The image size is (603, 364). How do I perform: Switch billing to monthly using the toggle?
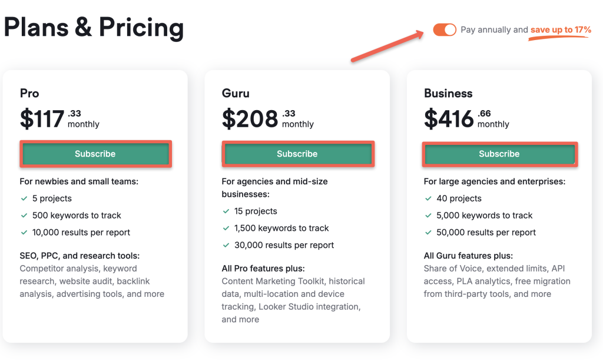pyautogui.click(x=445, y=29)
